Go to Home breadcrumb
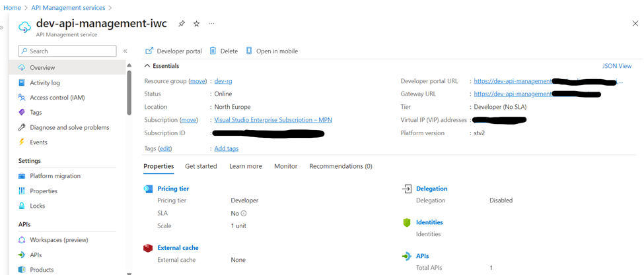The image size is (644, 275). pos(12,8)
